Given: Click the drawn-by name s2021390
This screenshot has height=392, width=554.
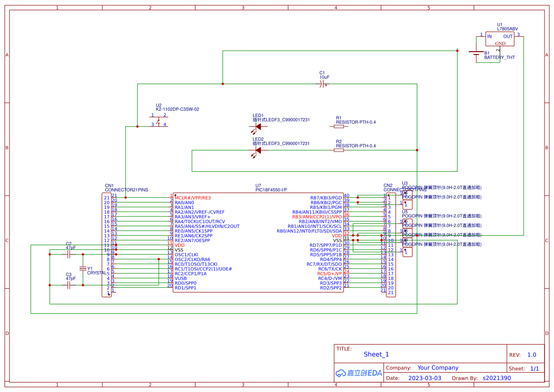Looking at the screenshot, I should 497,378.
